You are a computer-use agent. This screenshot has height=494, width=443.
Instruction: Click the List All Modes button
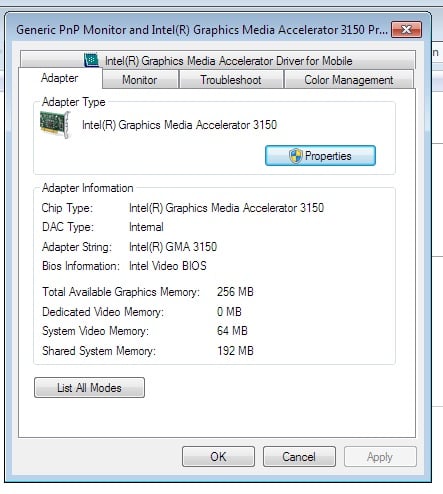pyautogui.click(x=89, y=387)
